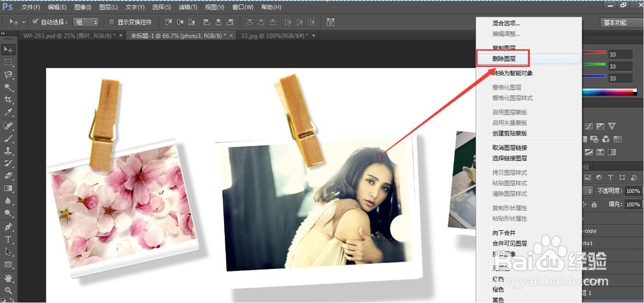Select the Rectangular Marquee tool

8,62
